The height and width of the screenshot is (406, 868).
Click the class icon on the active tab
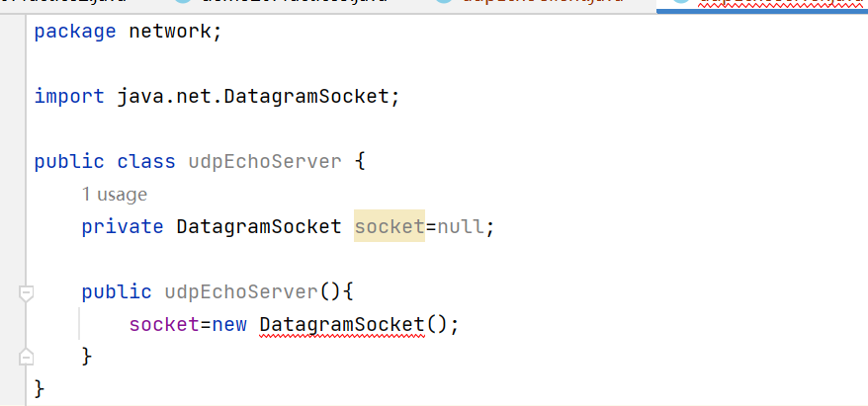pyautogui.click(x=681, y=2)
